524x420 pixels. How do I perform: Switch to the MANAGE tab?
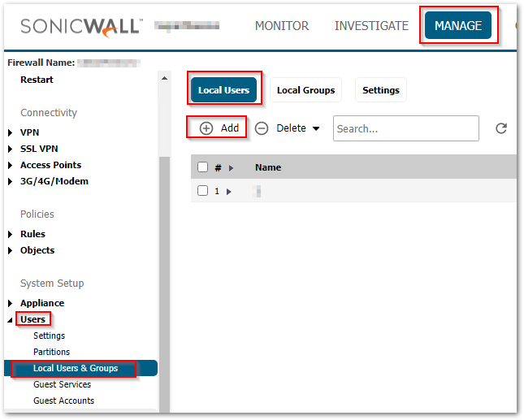pos(458,26)
